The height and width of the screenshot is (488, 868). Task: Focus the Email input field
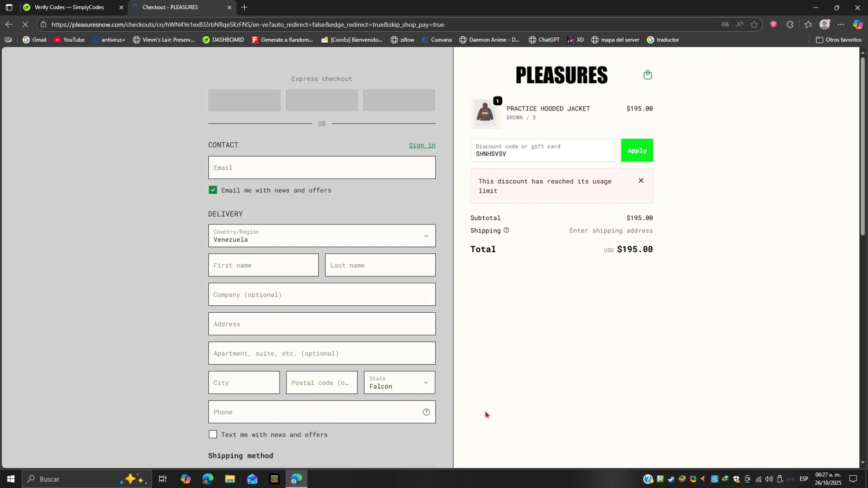(322, 168)
